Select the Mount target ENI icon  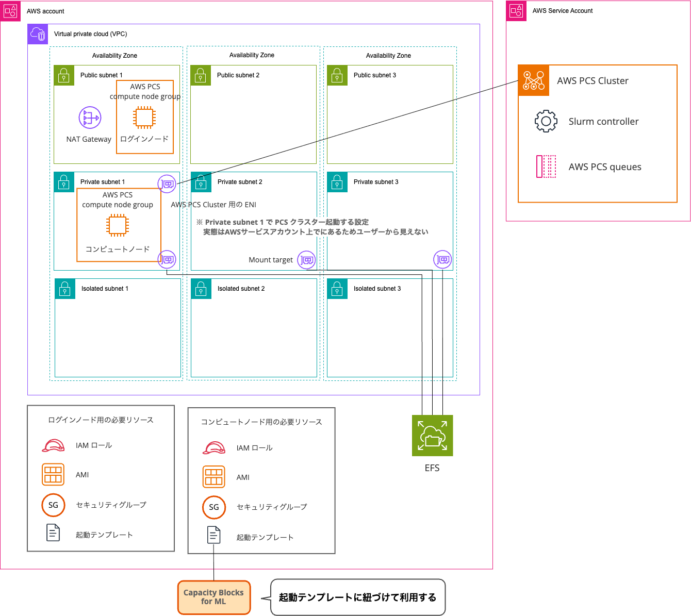pyautogui.click(x=306, y=260)
